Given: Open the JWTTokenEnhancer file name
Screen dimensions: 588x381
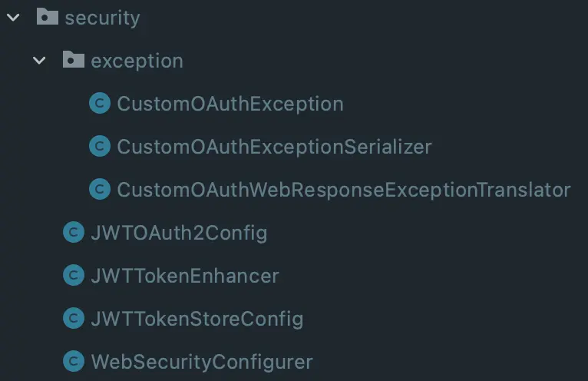Looking at the screenshot, I should point(184,276).
